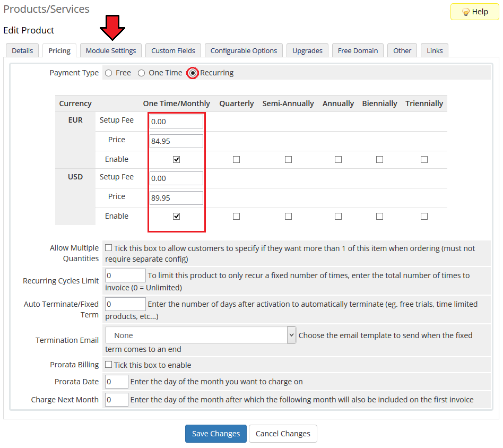Edit the USD monthly Setup Fee field
This screenshot has height=448, width=503.
pyautogui.click(x=176, y=178)
